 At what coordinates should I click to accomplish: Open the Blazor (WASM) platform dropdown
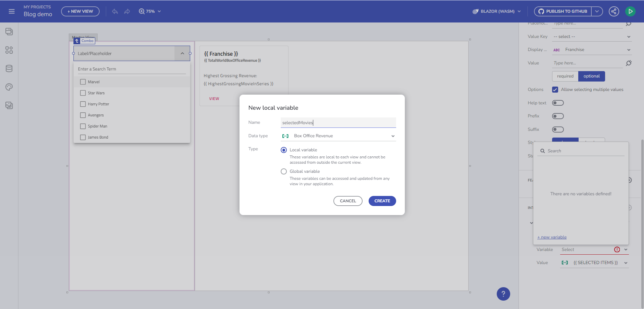497,11
